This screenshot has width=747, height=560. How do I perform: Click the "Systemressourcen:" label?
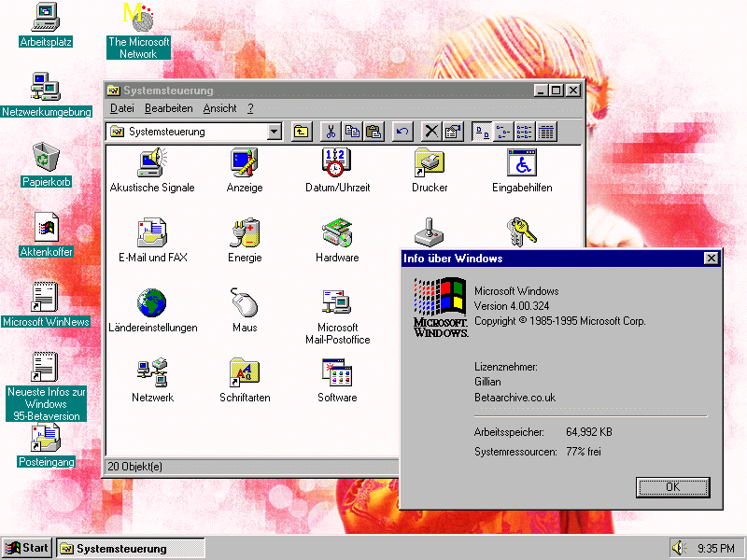[515, 452]
